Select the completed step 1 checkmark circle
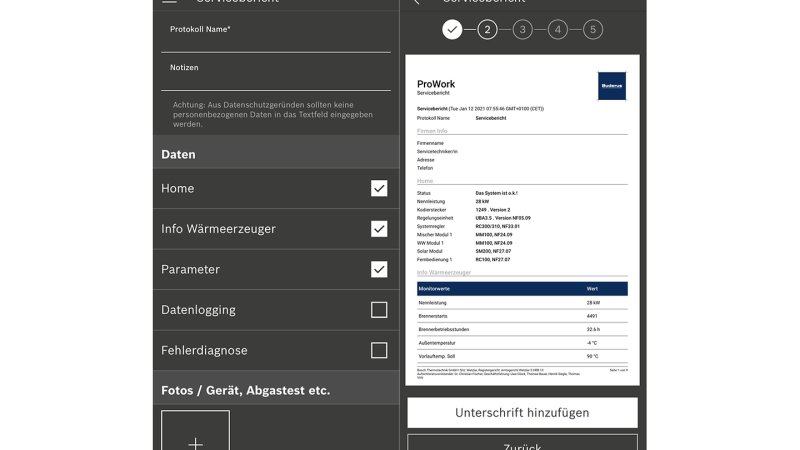The image size is (800, 450). click(x=452, y=30)
